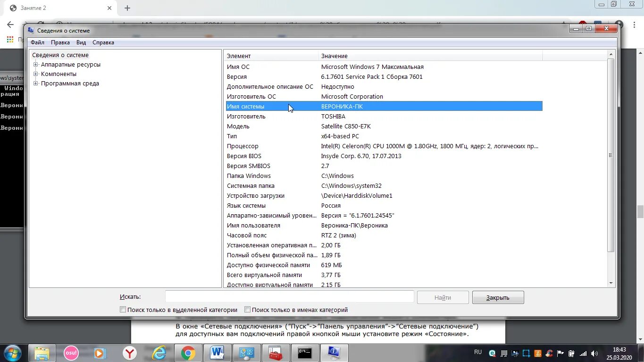This screenshot has height=362, width=644.
Task: Select the Изготовитель ОС row
Action: coord(384,97)
